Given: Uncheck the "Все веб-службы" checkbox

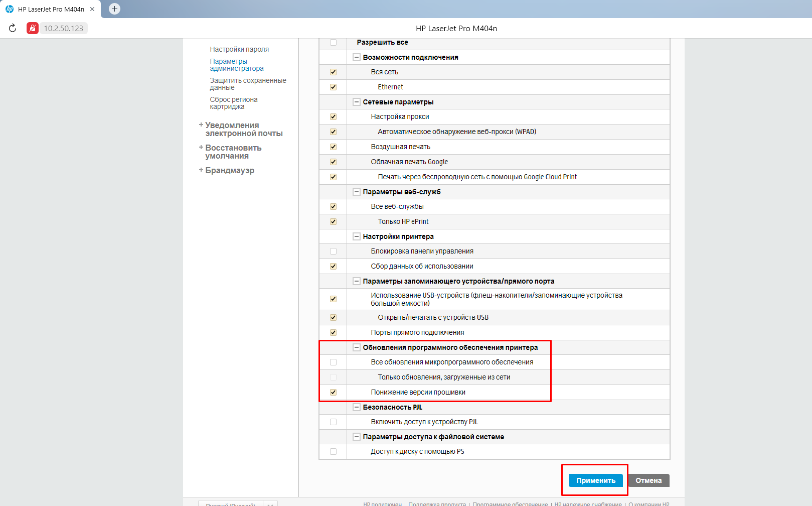Looking at the screenshot, I should tap(334, 207).
